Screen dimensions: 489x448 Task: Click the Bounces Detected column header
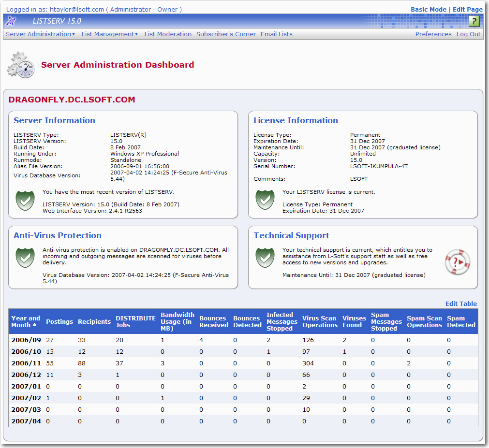point(248,321)
